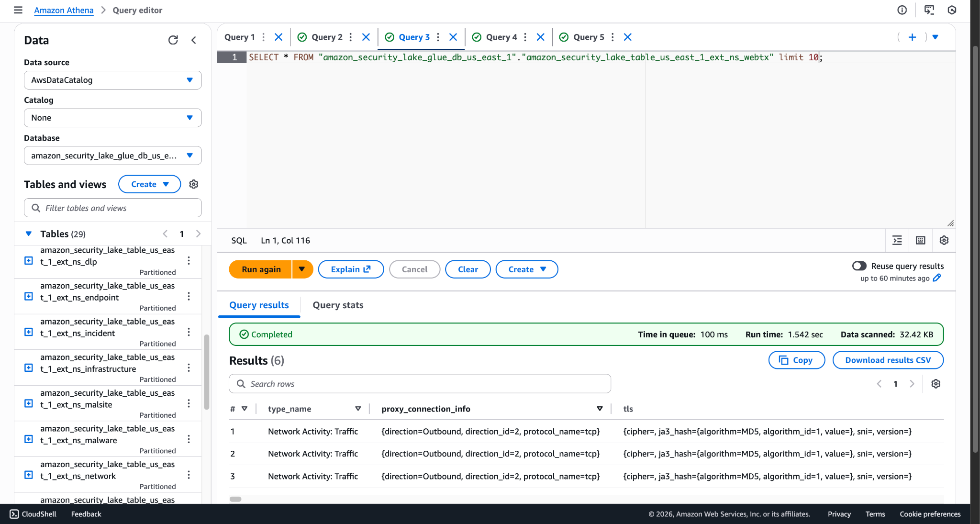Open query editor preferences gear
This screenshot has width=980, height=524.
(944, 240)
